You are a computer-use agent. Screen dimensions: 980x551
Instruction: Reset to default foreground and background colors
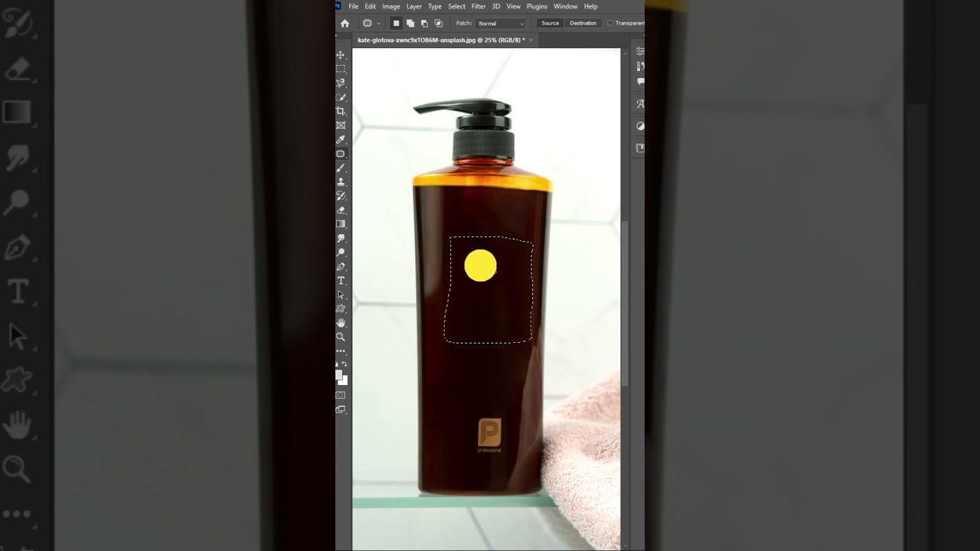[337, 365]
